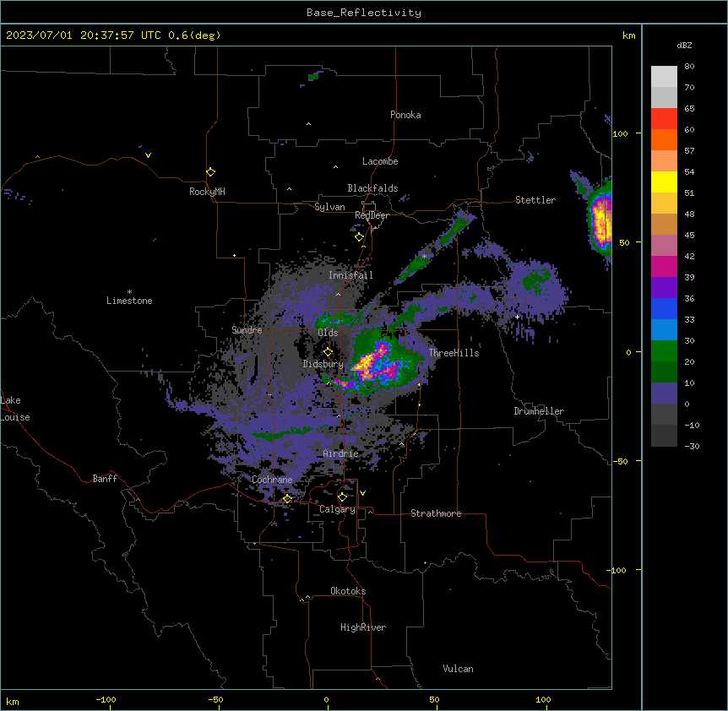
Task: Select the Stettler label
Action: 535,200
